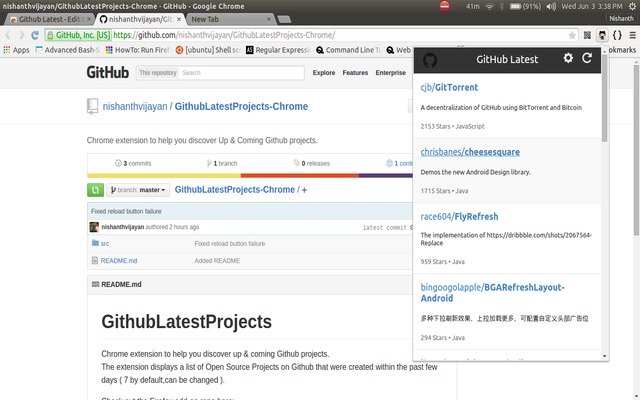The width and height of the screenshot is (640, 400).
Task: Open the Advanced Bash bookmark
Action: [x=67, y=50]
